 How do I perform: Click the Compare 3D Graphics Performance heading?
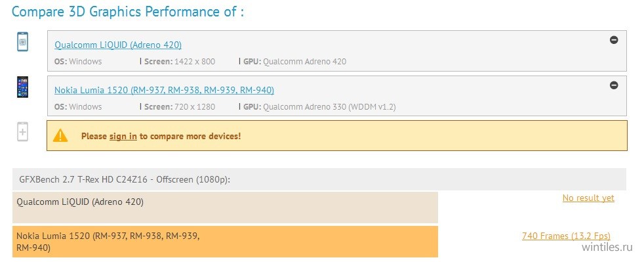pos(128,11)
